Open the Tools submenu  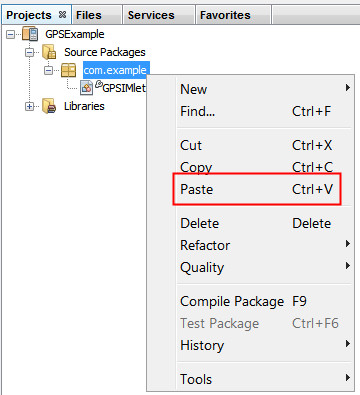pos(265,379)
